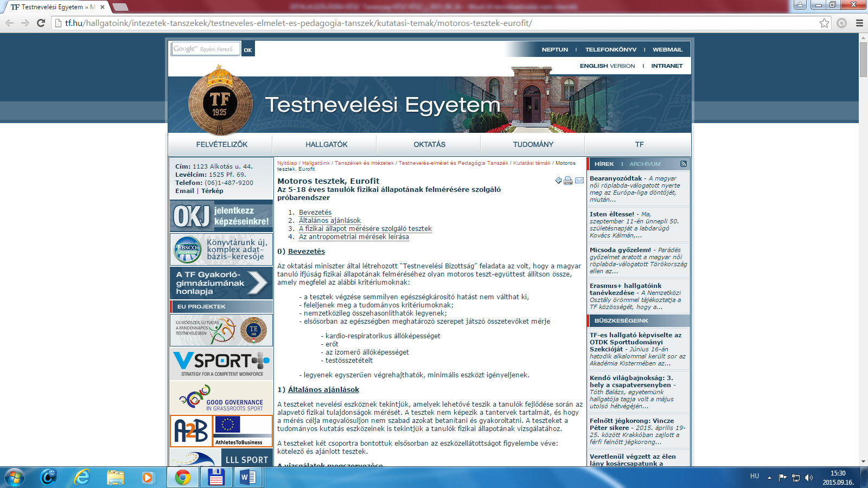This screenshot has width=868, height=488.
Task: Jump to Általános ajánlások in contents list
Action: [330, 221]
